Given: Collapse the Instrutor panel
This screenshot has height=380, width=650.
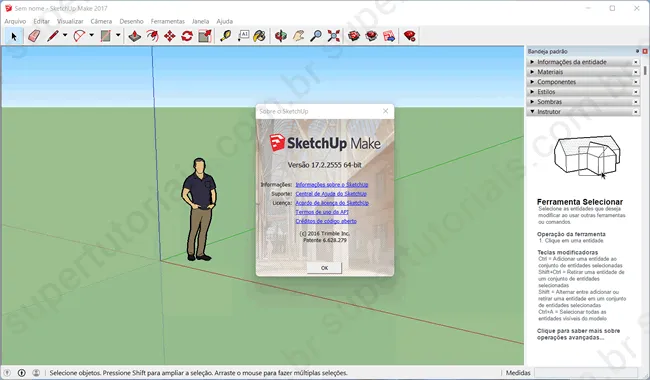Looking at the screenshot, I should coord(583,111).
